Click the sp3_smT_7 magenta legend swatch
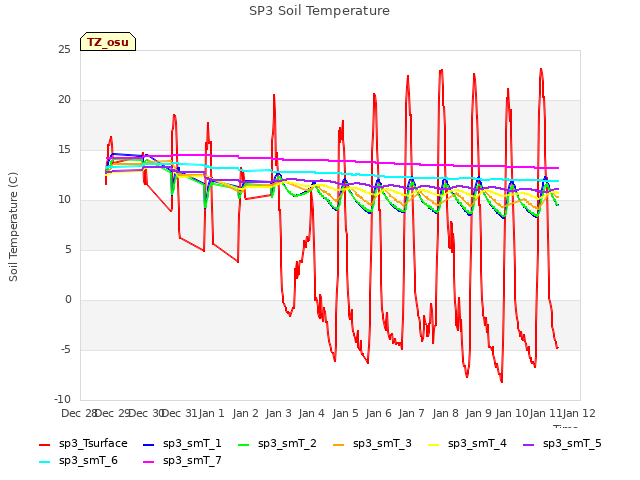Image resolution: width=640 pixels, height=480 pixels. [149, 462]
